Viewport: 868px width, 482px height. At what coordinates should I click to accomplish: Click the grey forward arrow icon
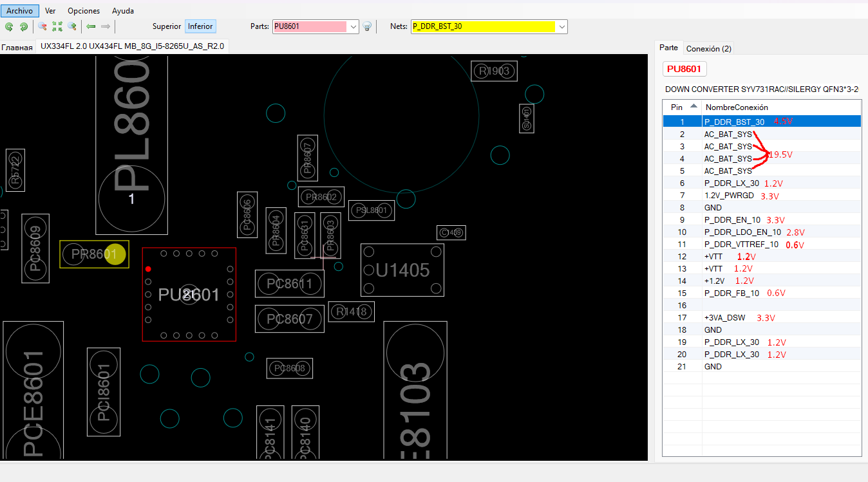pyautogui.click(x=106, y=26)
